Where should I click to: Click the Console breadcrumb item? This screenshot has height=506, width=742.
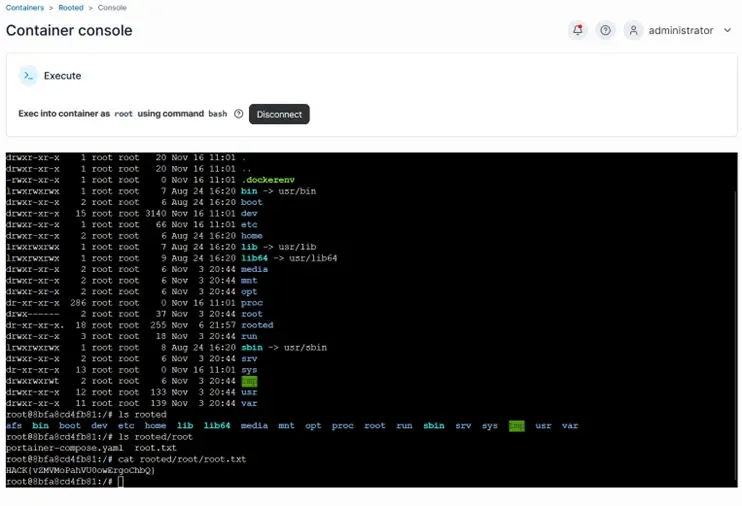click(x=112, y=7)
